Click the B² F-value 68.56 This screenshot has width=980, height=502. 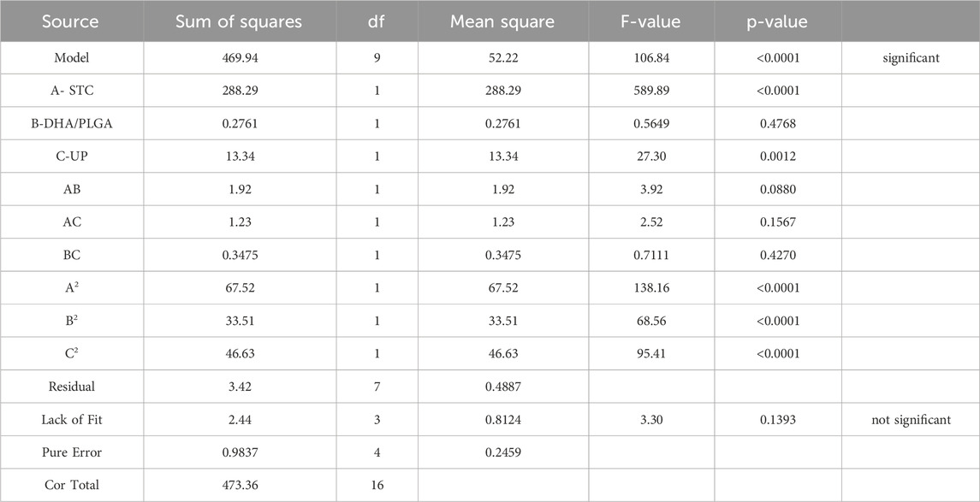tap(651, 321)
